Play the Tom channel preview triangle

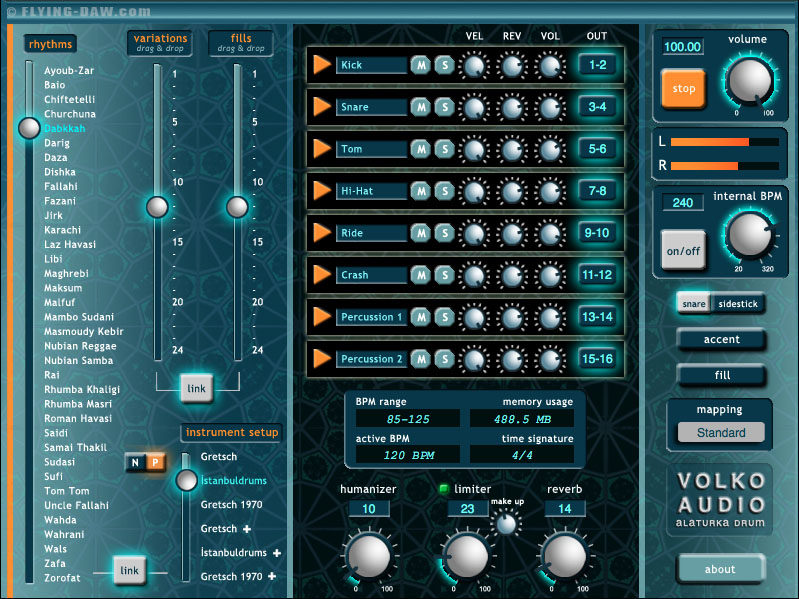click(x=322, y=149)
